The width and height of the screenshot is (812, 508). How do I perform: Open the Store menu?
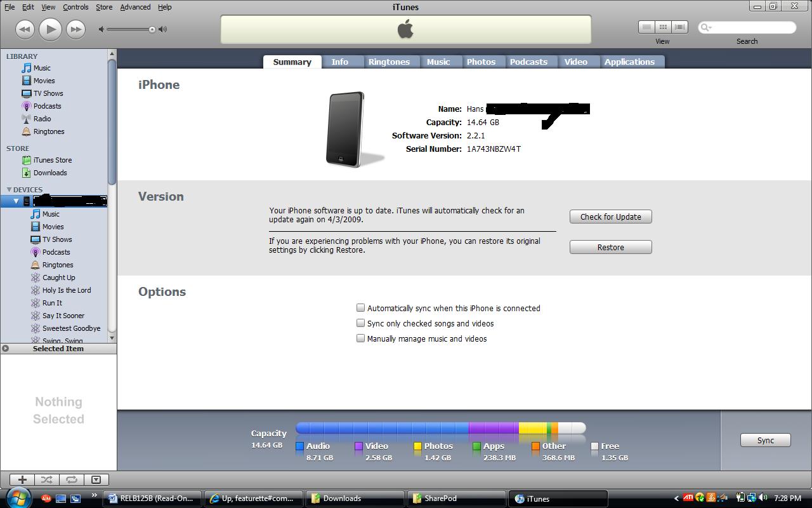pos(104,7)
